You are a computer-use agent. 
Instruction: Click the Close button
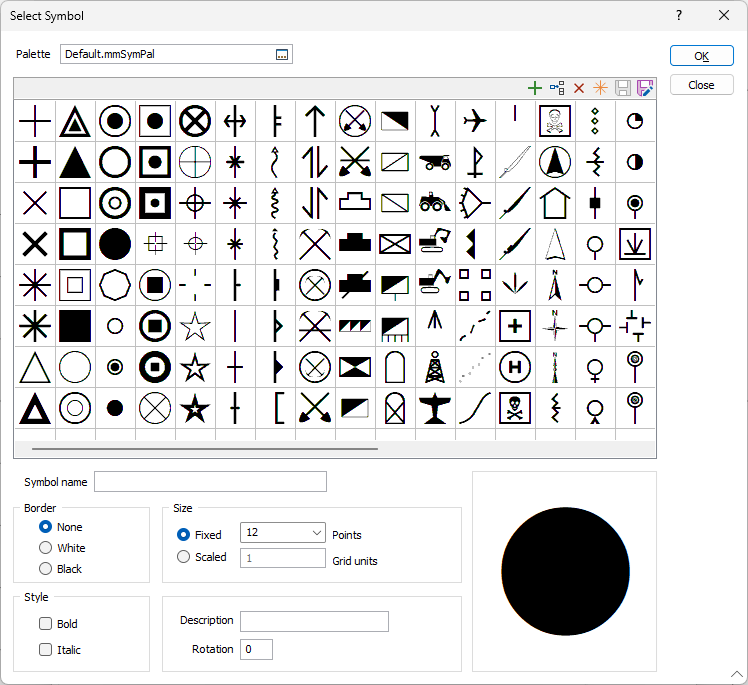(701, 85)
